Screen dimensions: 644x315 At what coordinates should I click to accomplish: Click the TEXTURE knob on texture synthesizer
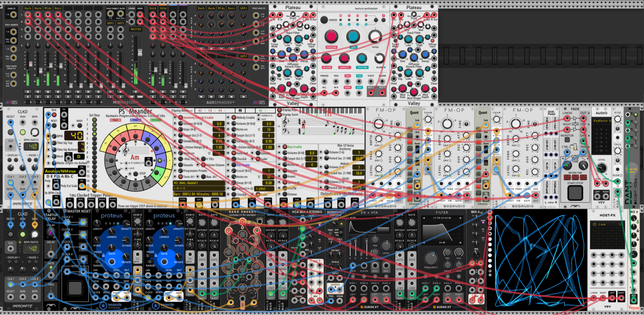(361, 58)
